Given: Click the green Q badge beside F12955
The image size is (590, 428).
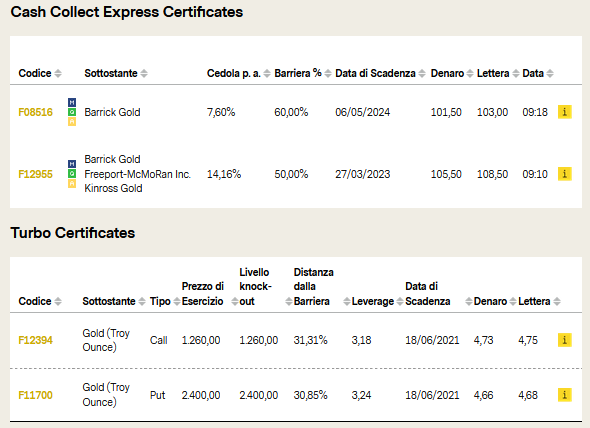Looking at the screenshot, I should [72, 174].
